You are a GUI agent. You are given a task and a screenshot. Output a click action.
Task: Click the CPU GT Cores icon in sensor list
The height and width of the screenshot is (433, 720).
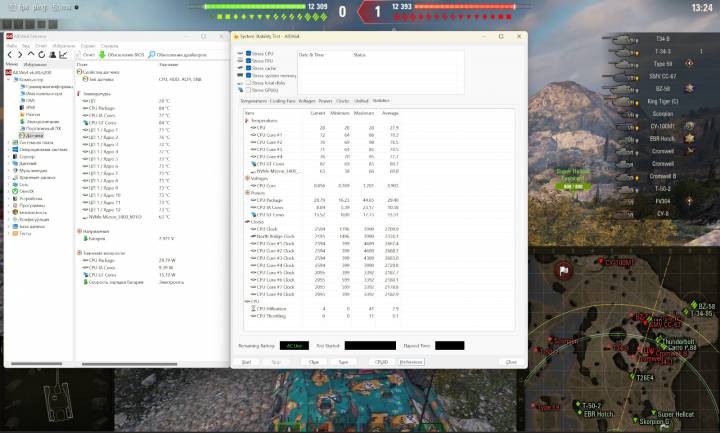coord(85,123)
